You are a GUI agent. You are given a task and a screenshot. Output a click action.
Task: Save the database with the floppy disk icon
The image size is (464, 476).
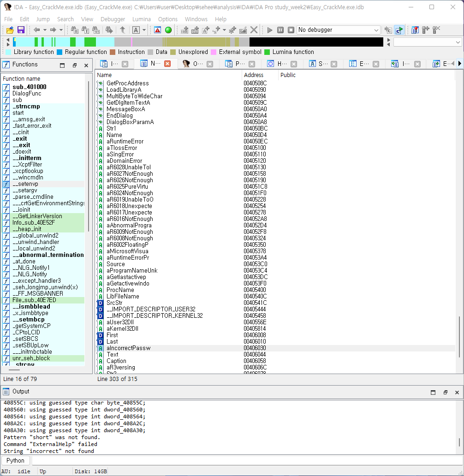pyautogui.click(x=21, y=30)
